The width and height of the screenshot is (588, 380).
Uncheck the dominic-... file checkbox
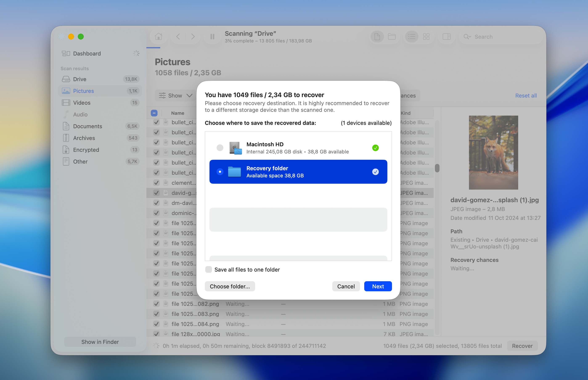(x=156, y=213)
